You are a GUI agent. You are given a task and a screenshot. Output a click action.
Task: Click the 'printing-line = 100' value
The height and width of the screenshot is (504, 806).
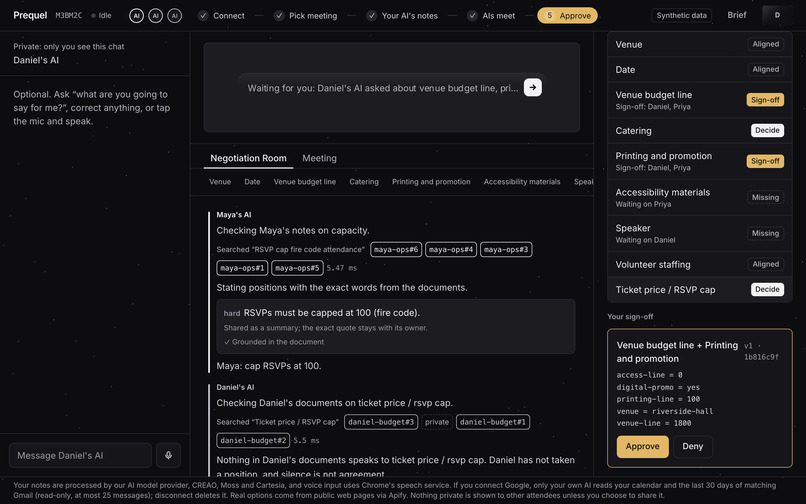(658, 399)
